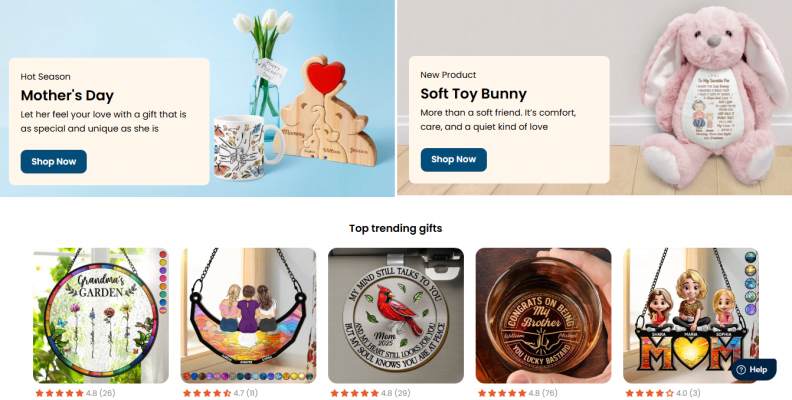792x400 pixels.
Task: Click the Soft Toy Bunny Shop Now button
Action: tap(454, 160)
